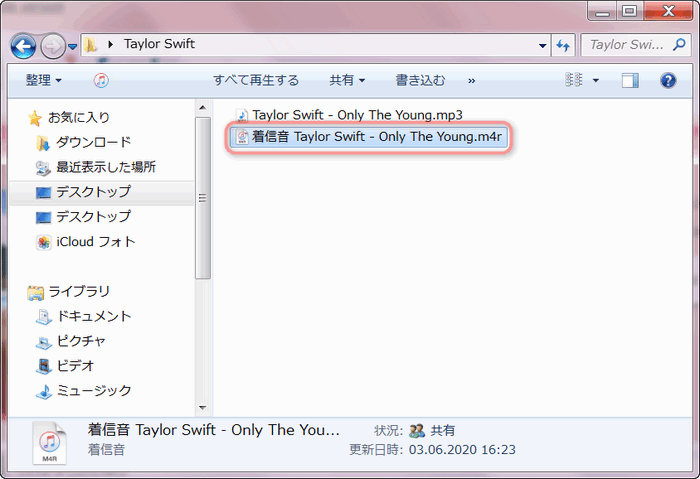700x479 pixels.
Task: Minimize the Explorer window
Action: point(602,12)
